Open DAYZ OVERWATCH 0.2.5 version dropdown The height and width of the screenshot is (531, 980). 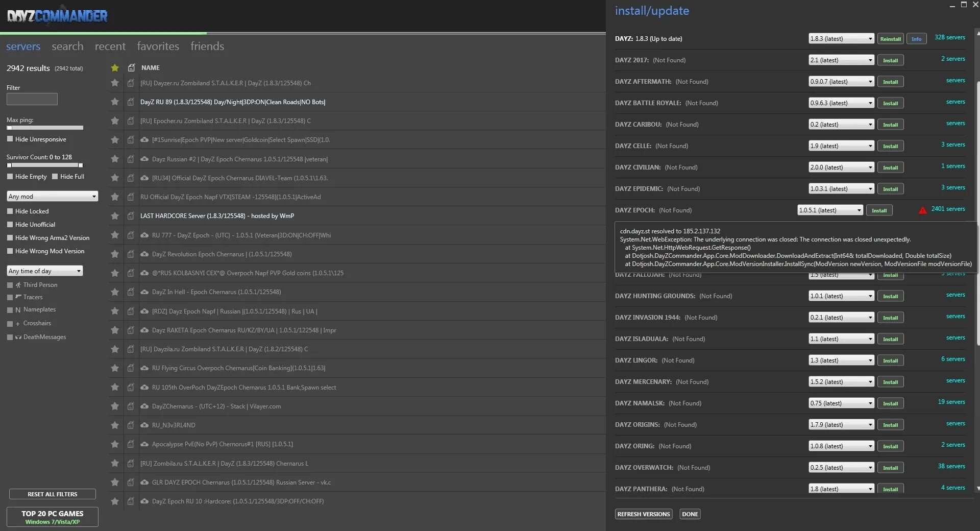(x=841, y=467)
